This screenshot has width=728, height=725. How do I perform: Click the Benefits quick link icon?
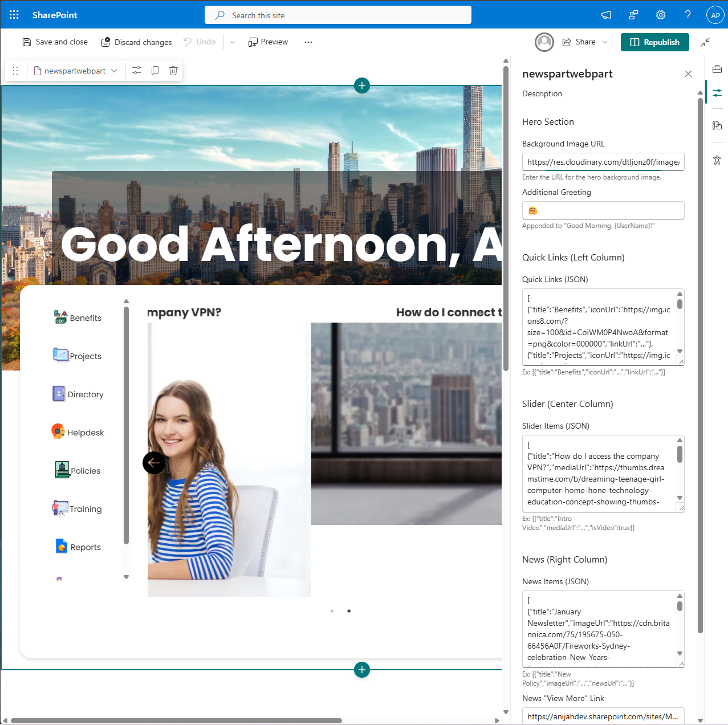(x=60, y=317)
